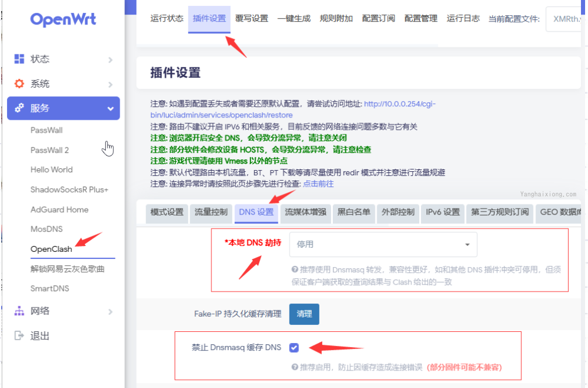Open the 配置管理 tab
The width and height of the screenshot is (588, 388).
421,18
